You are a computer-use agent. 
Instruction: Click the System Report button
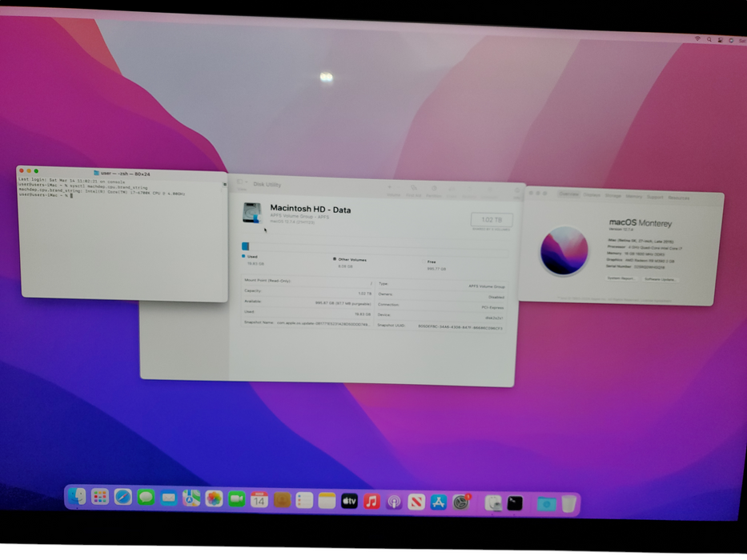[x=621, y=278]
